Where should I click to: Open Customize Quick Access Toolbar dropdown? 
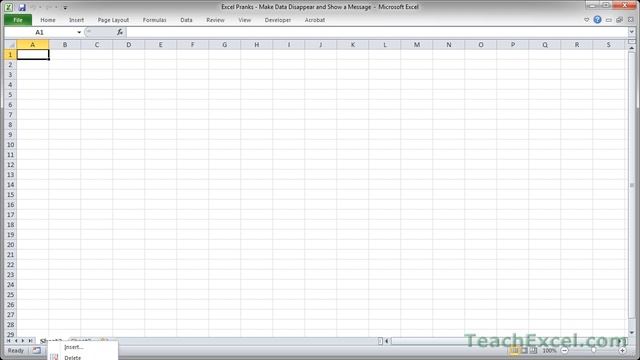pyautogui.click(x=65, y=7)
